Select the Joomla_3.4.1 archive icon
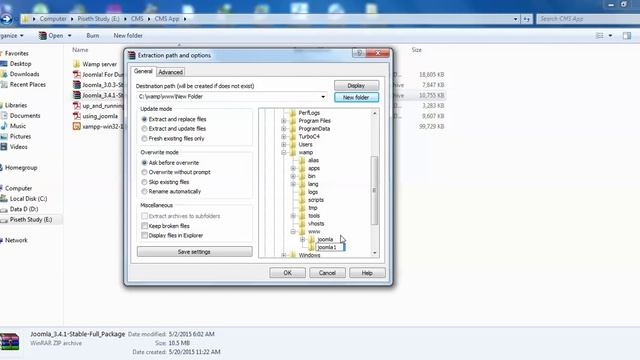 pos(76,95)
